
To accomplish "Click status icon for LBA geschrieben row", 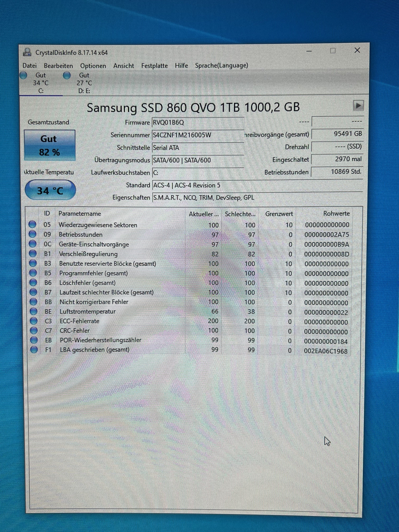I will point(34,350).
